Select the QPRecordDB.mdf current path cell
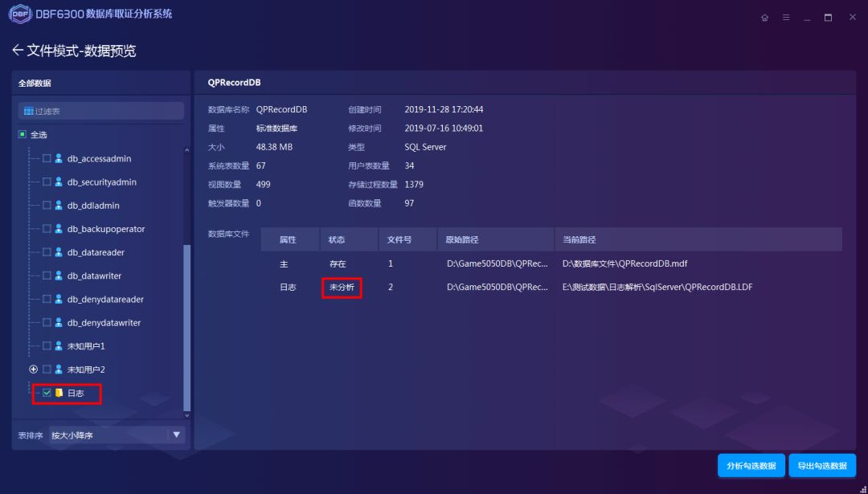868x494 pixels. pos(625,264)
